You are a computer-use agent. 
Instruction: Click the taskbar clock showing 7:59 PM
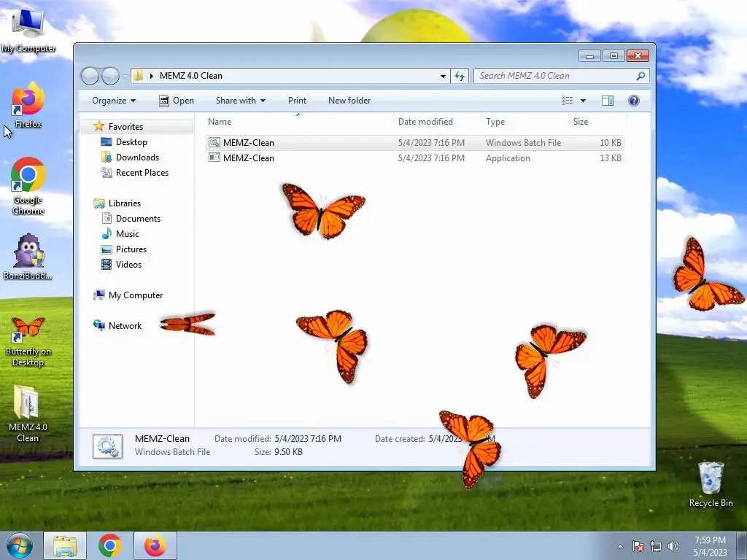(710, 546)
